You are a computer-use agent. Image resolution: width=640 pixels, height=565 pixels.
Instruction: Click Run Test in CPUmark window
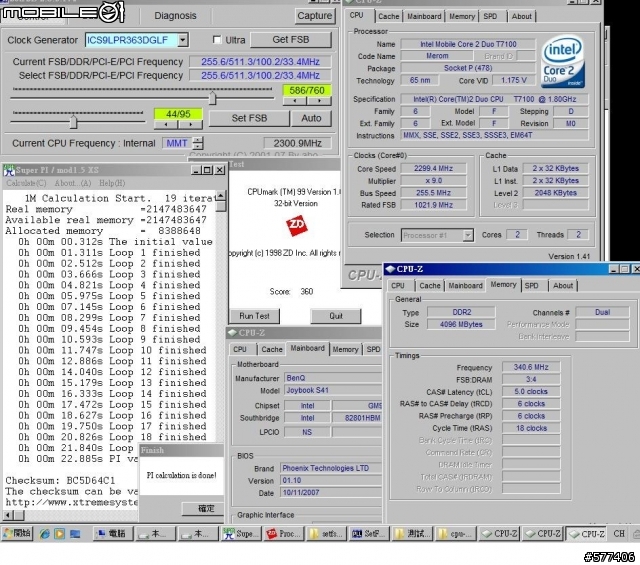coord(254,316)
